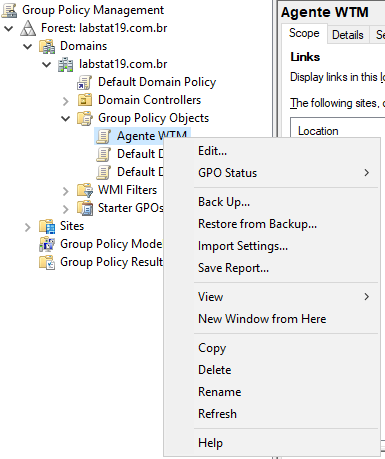Image resolution: width=385 pixels, height=459 pixels.
Task: Expand the Domain Controllers node
Action: click(x=66, y=101)
